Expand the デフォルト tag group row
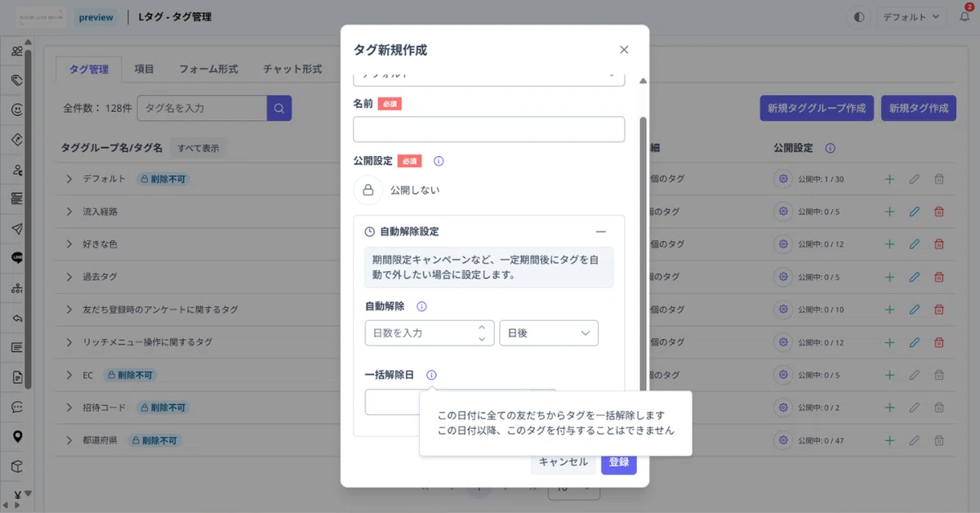 (69, 178)
